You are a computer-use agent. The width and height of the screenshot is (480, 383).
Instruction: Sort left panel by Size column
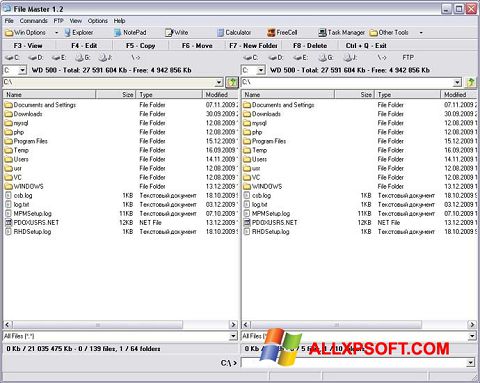pos(116,95)
